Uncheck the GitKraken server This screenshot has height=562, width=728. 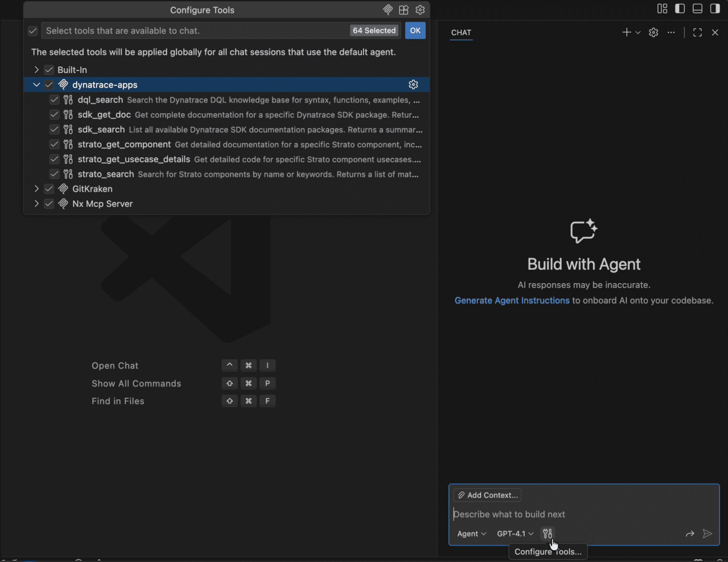click(49, 189)
